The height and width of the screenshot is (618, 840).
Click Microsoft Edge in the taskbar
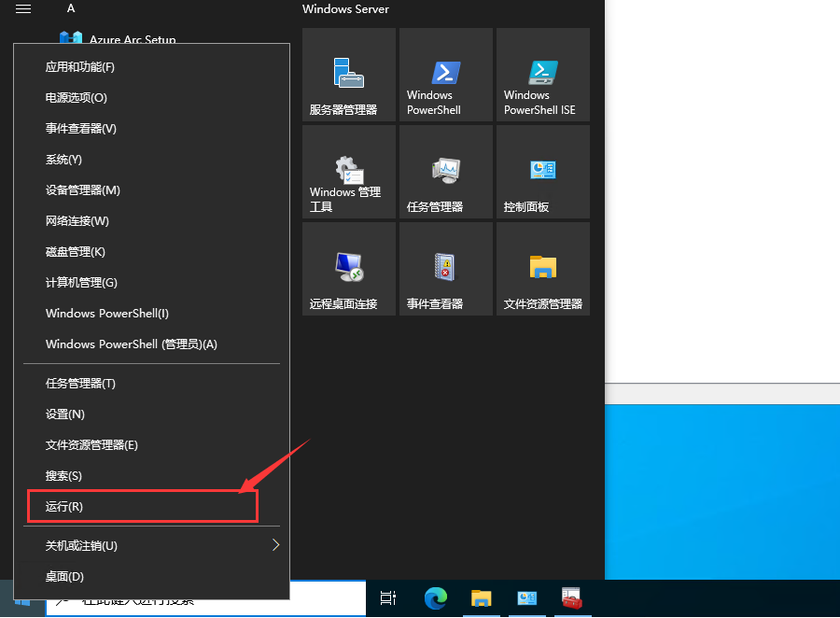click(x=435, y=598)
